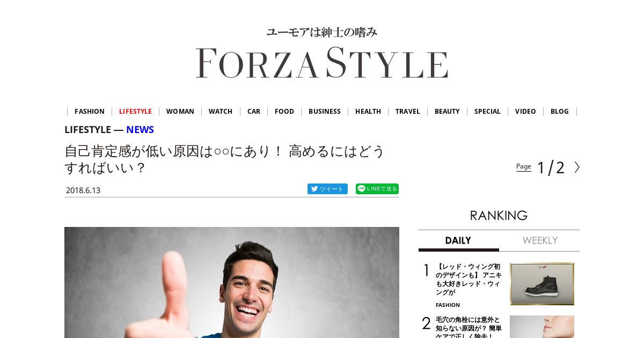The height and width of the screenshot is (338, 644).
Task: Switch ranking to WEEKLY tab
Action: coord(540,240)
